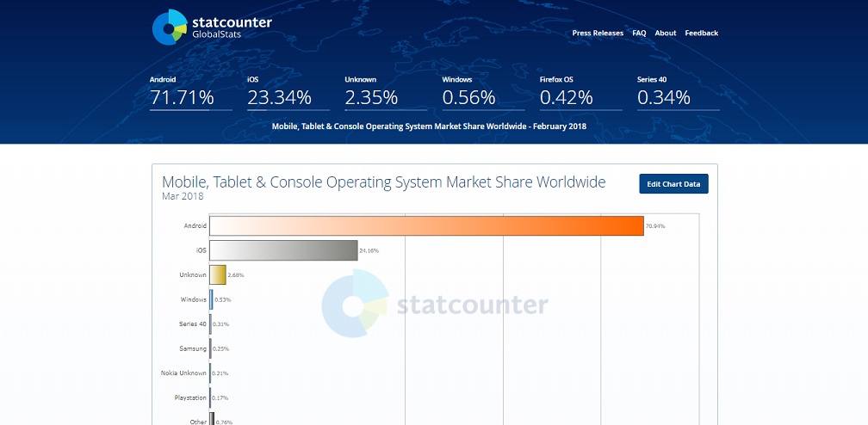Click the statcounter GlobalStats logo
The height and width of the screenshot is (425, 868).
pyautogui.click(x=212, y=28)
